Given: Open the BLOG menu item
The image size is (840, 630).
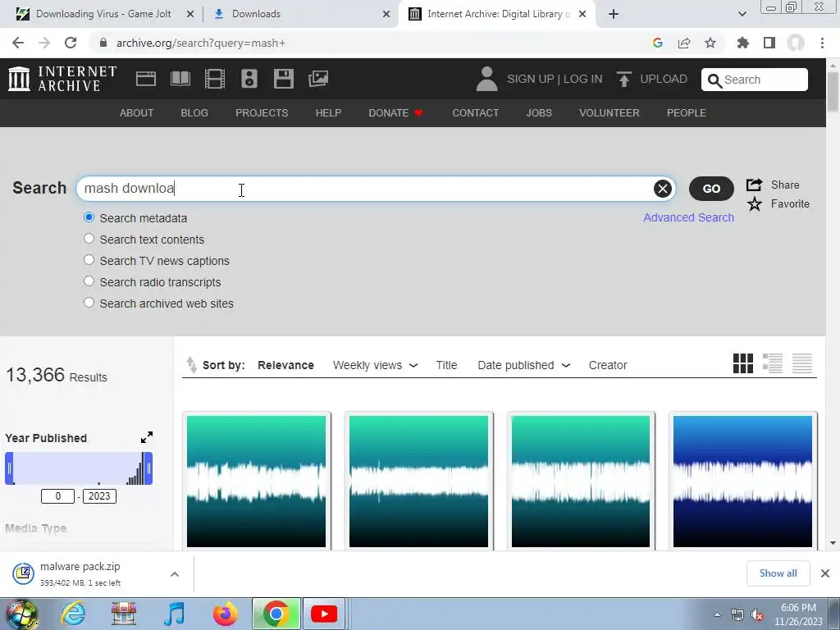Looking at the screenshot, I should [194, 113].
